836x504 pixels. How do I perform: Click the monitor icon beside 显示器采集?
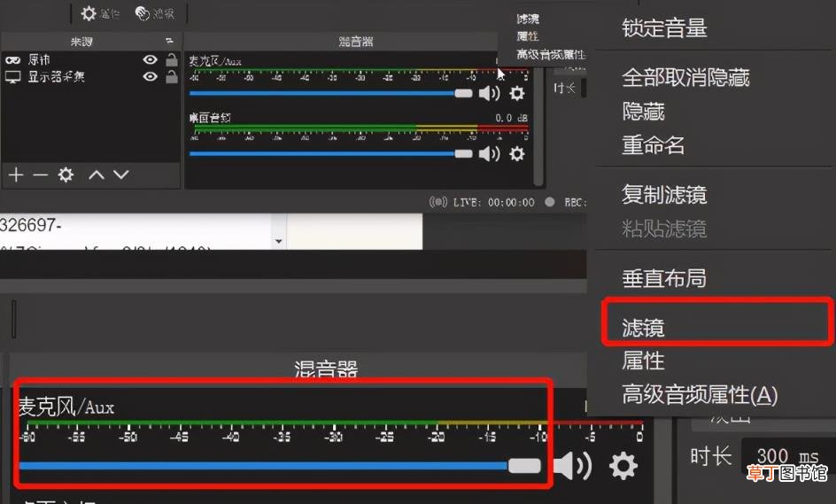coord(12,77)
